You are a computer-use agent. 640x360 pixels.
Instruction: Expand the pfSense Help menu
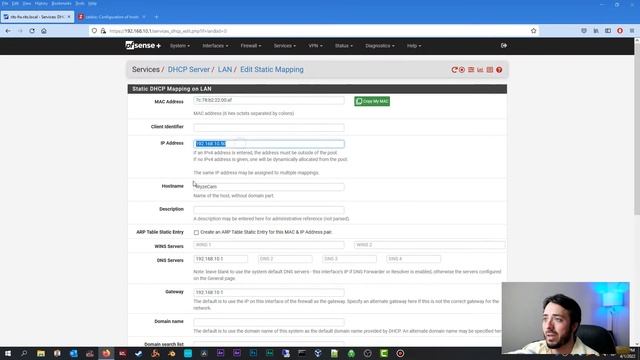pos(413,46)
